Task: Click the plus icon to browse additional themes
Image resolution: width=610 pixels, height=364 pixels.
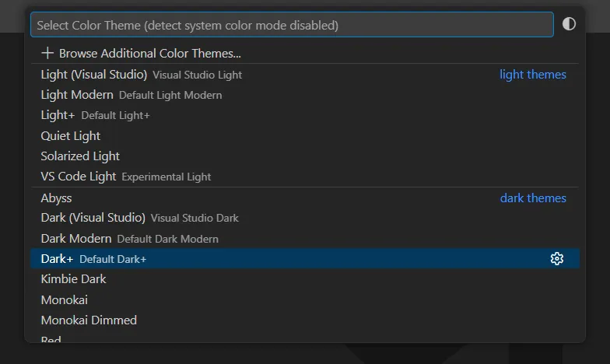Action: pyautogui.click(x=47, y=54)
